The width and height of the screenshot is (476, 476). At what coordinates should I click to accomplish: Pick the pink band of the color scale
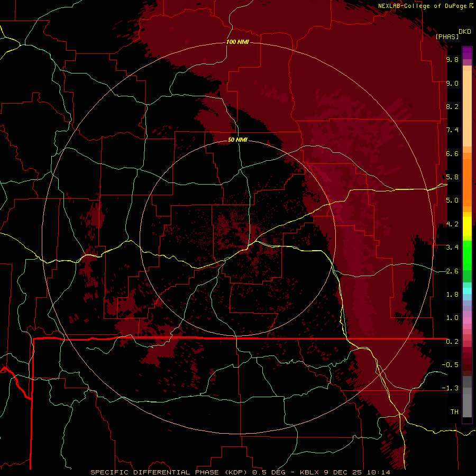[x=467, y=321]
